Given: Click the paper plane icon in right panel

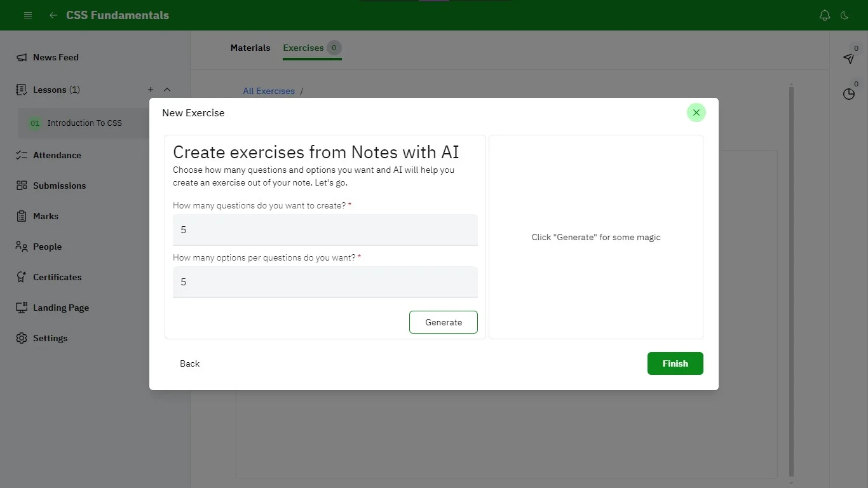Looking at the screenshot, I should tap(849, 58).
